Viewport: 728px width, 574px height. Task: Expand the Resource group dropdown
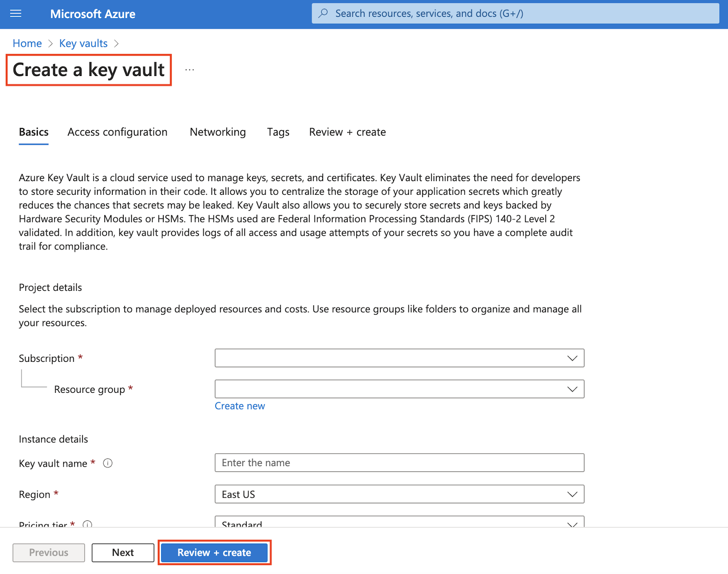click(399, 389)
